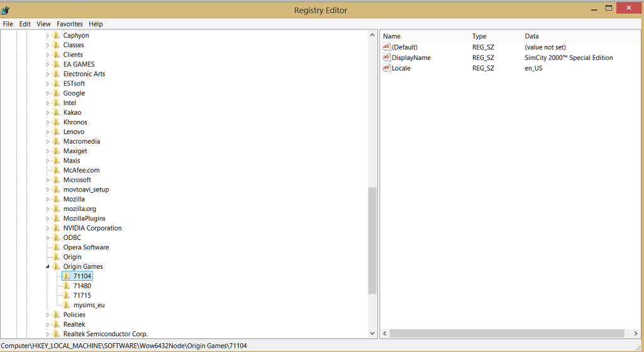Click the Maxis folder icon

click(57, 161)
